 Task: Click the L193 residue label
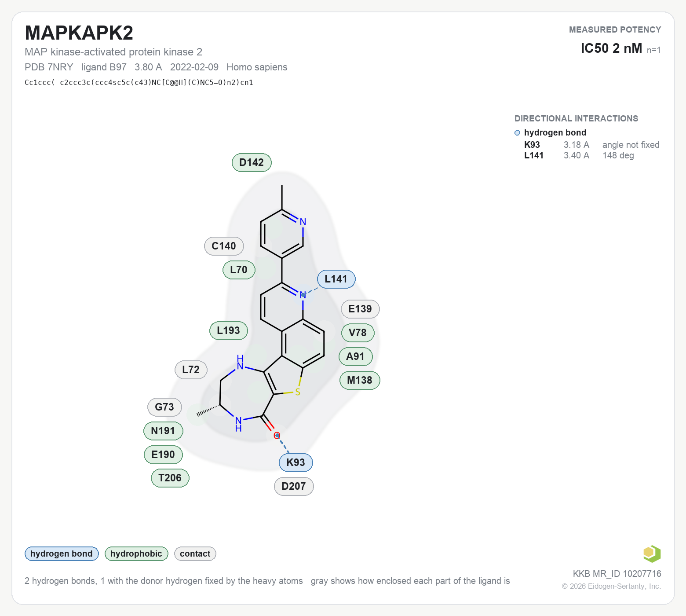pos(228,330)
